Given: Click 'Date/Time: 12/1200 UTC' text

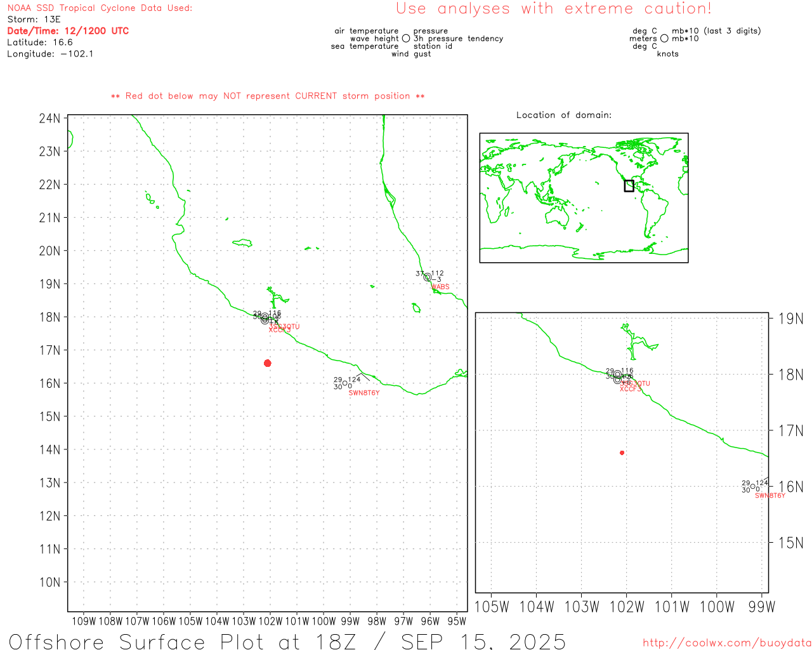Looking at the screenshot, I should tap(68, 30).
